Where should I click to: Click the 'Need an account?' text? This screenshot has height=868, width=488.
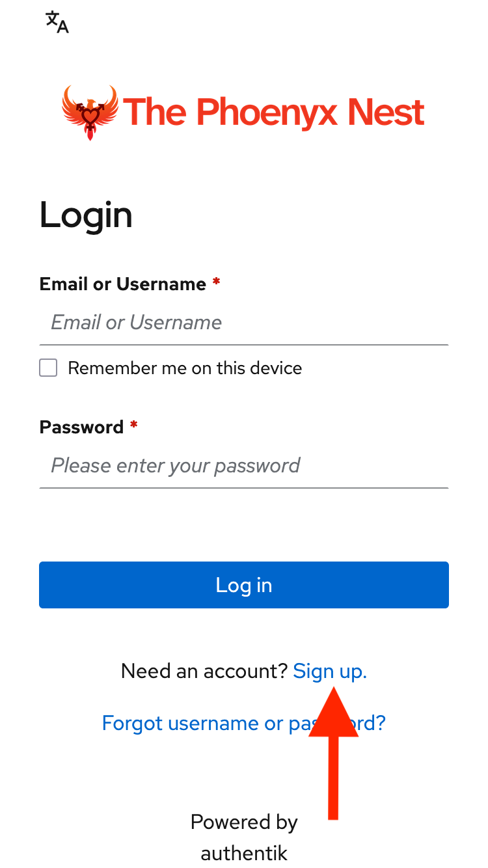(204, 671)
